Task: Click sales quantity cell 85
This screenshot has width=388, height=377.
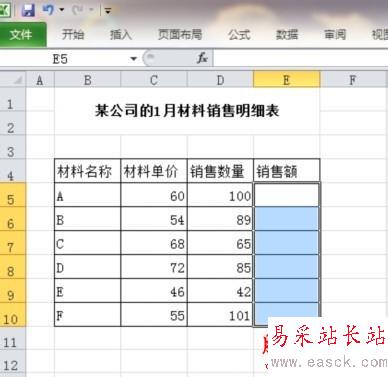Action: coord(220,267)
